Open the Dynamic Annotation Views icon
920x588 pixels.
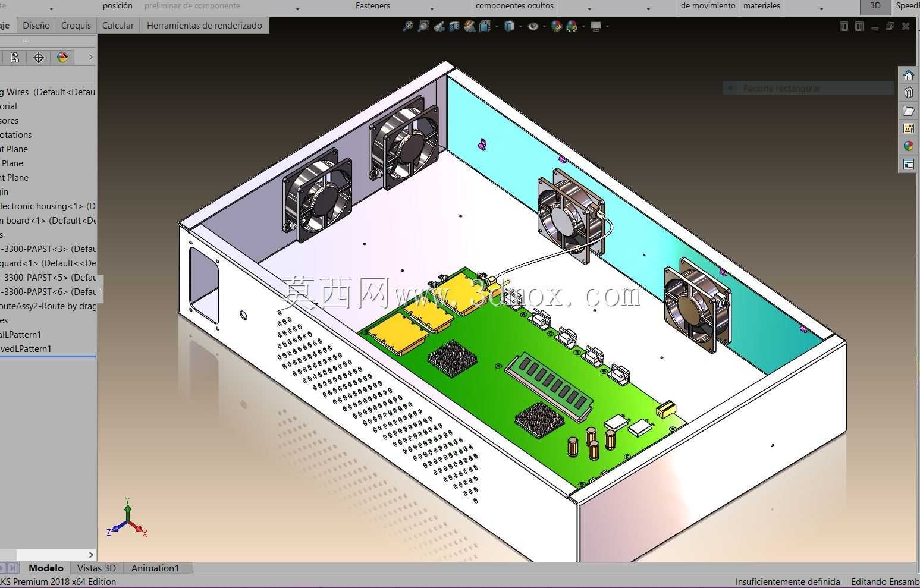[x=470, y=26]
